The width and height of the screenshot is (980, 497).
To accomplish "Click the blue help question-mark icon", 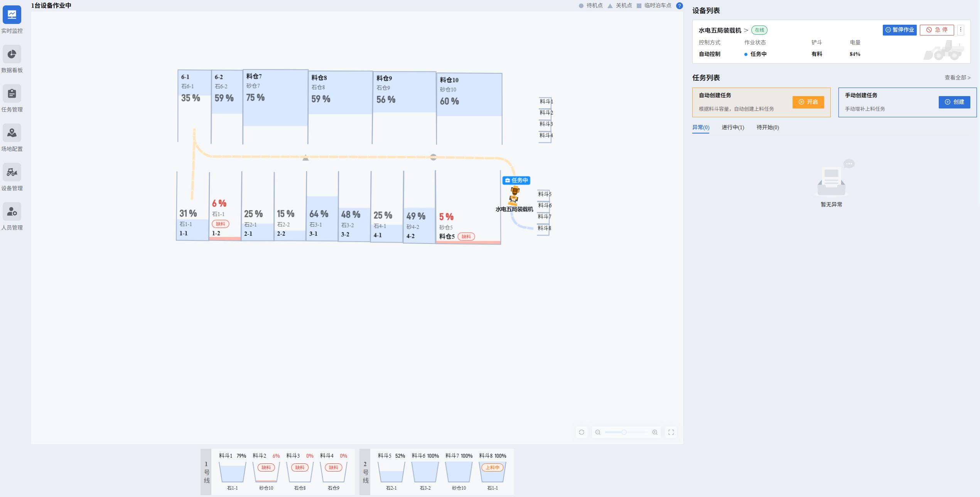I will [680, 6].
